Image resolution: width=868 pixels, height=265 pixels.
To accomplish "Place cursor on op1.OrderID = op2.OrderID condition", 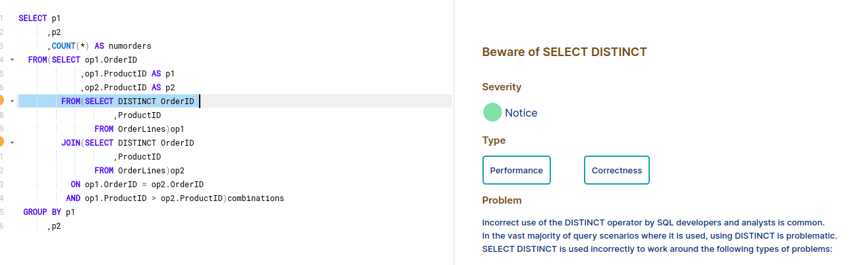I will coord(144,185).
